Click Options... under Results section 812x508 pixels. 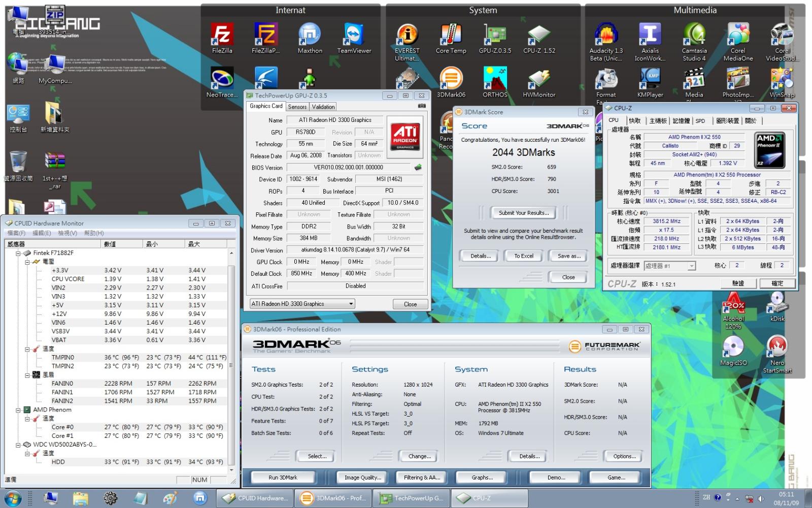click(624, 456)
